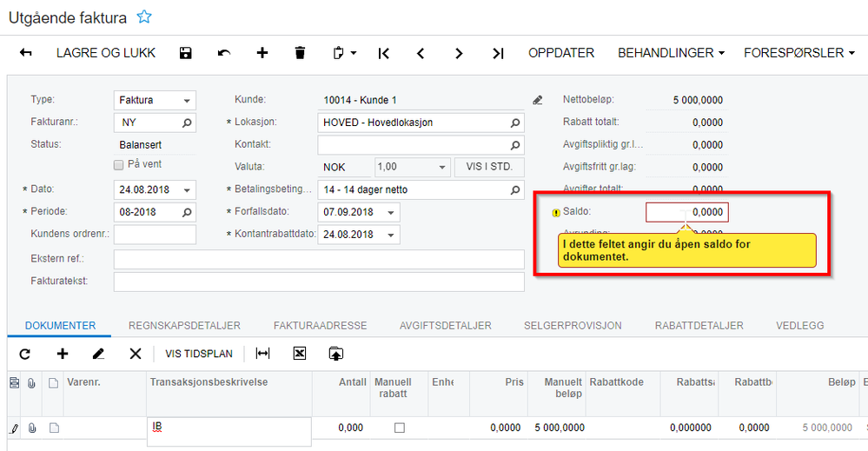Add favorite with the star icon

point(144,17)
